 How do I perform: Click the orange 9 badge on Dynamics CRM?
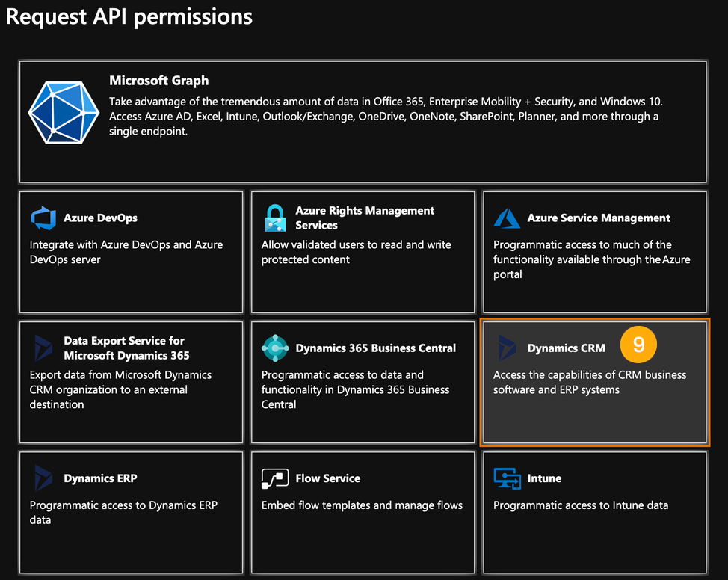638,345
